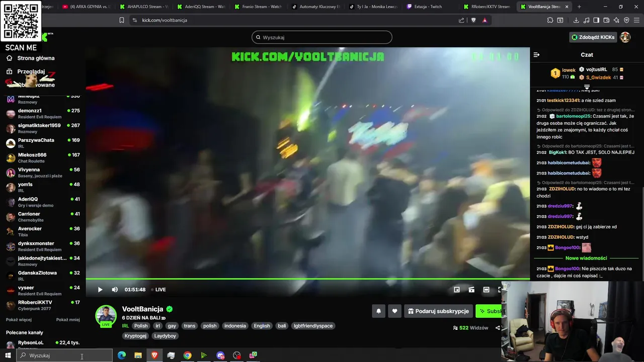Open Windows Start menu
Image resolution: width=644 pixels, height=362 pixels.
pos(8,355)
